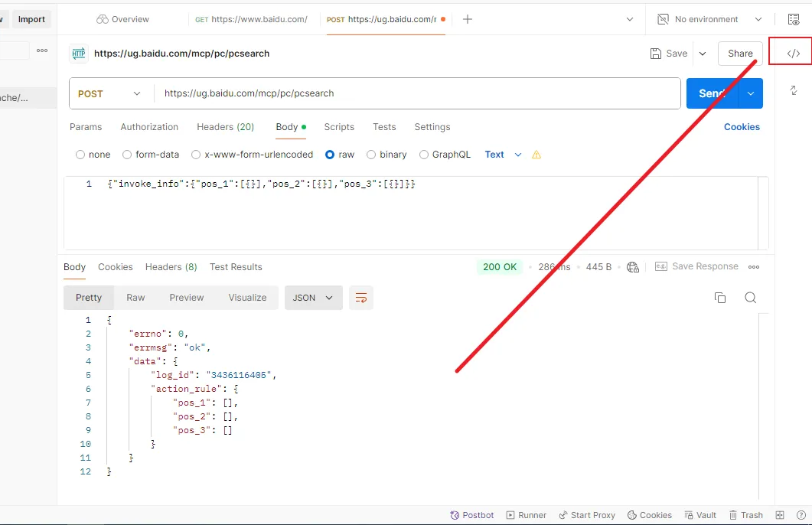Open the Test Results tab

236,267
